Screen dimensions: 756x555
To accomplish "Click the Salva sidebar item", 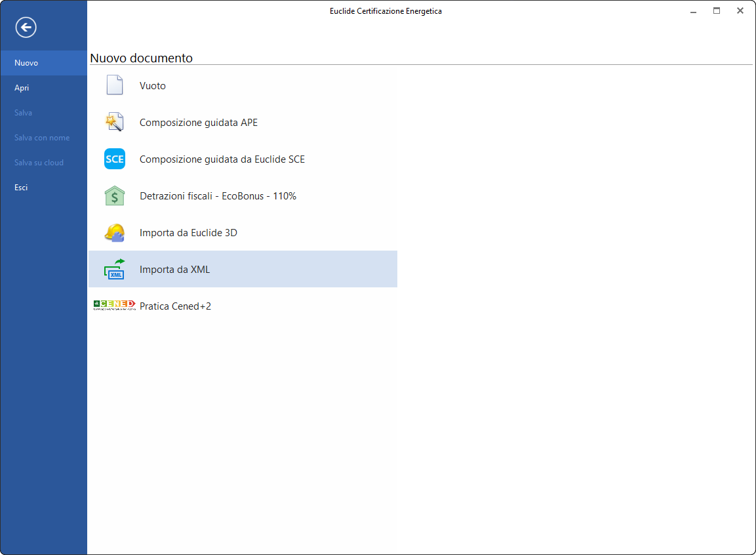I will tap(23, 113).
